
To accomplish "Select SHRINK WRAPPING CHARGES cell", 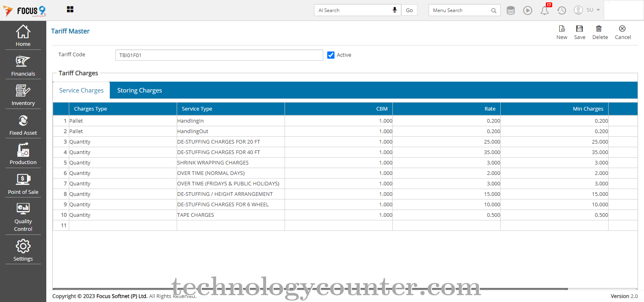I will (x=231, y=162).
